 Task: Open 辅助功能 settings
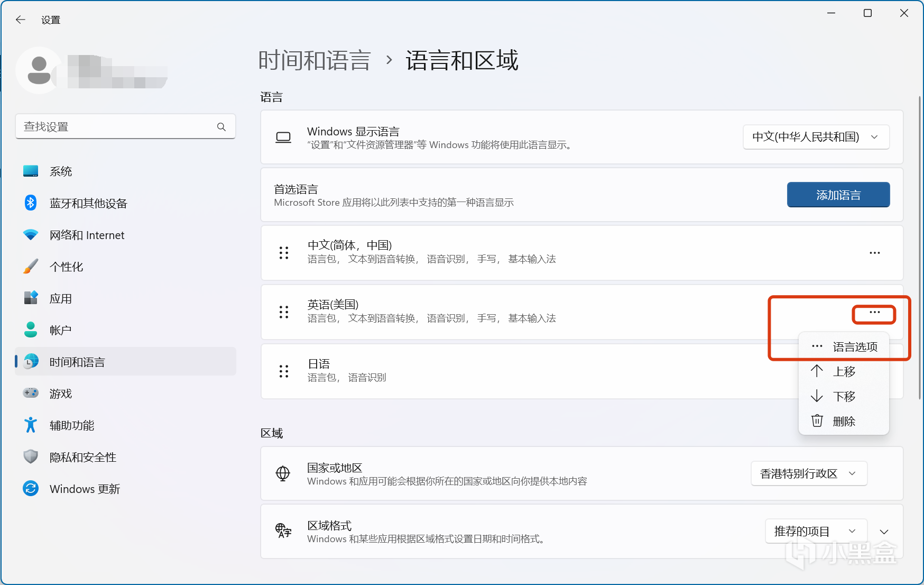[x=125, y=425]
